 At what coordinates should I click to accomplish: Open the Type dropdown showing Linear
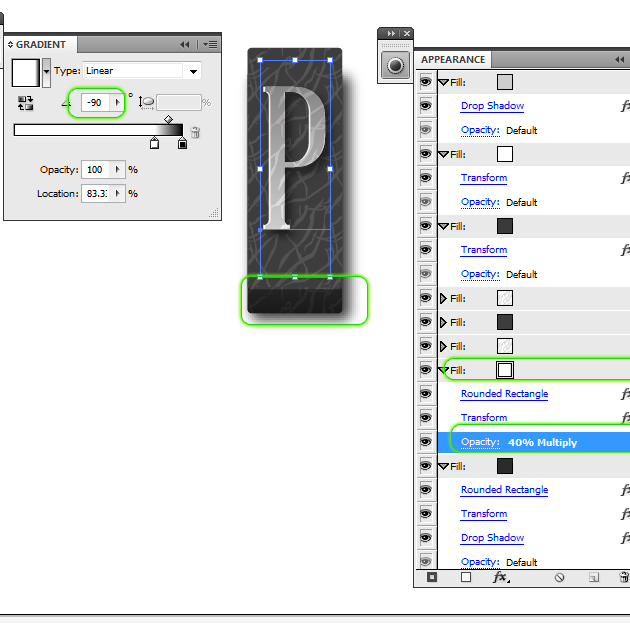tap(193, 71)
